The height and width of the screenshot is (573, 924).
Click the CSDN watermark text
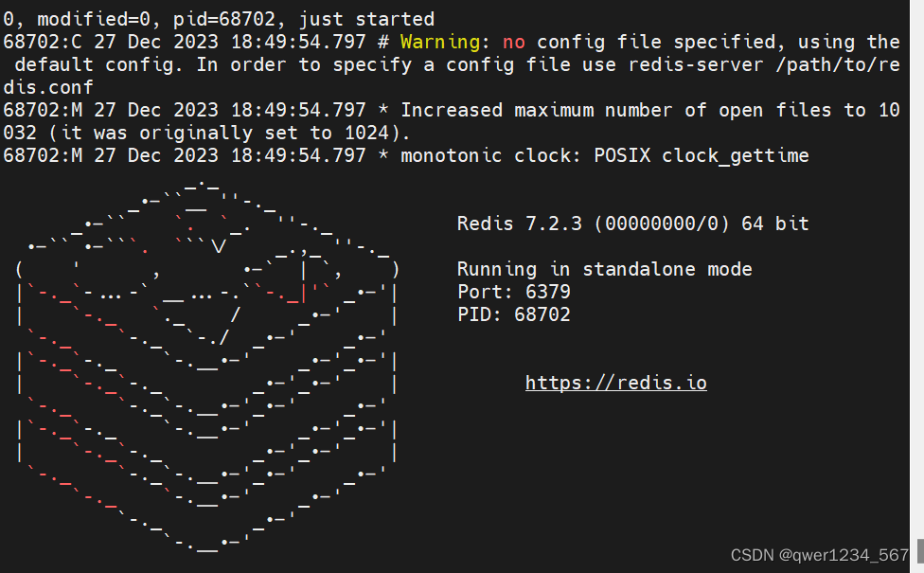755,556
